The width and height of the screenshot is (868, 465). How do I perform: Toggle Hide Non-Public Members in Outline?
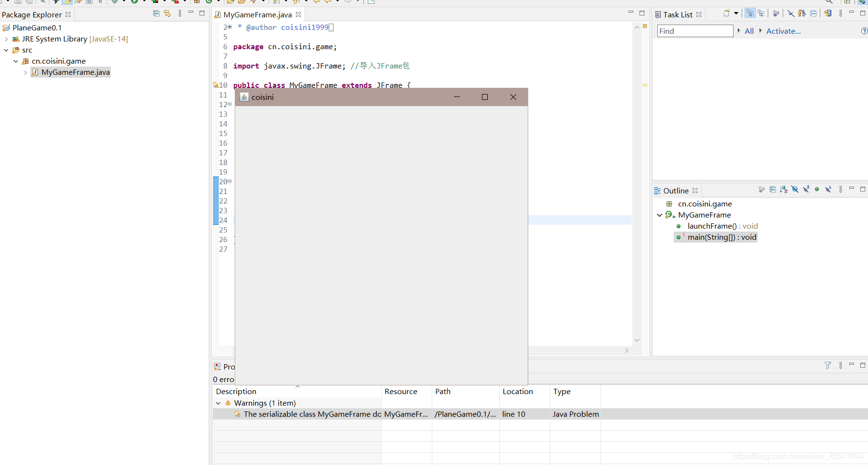click(x=817, y=190)
